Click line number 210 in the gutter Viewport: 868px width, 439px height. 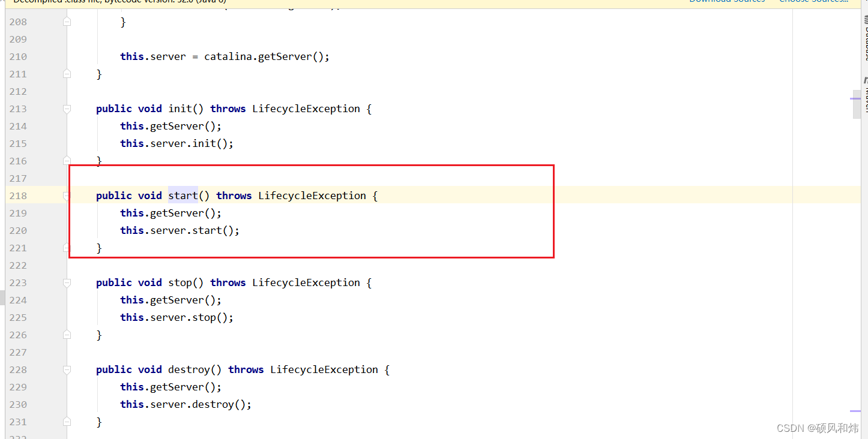point(18,56)
